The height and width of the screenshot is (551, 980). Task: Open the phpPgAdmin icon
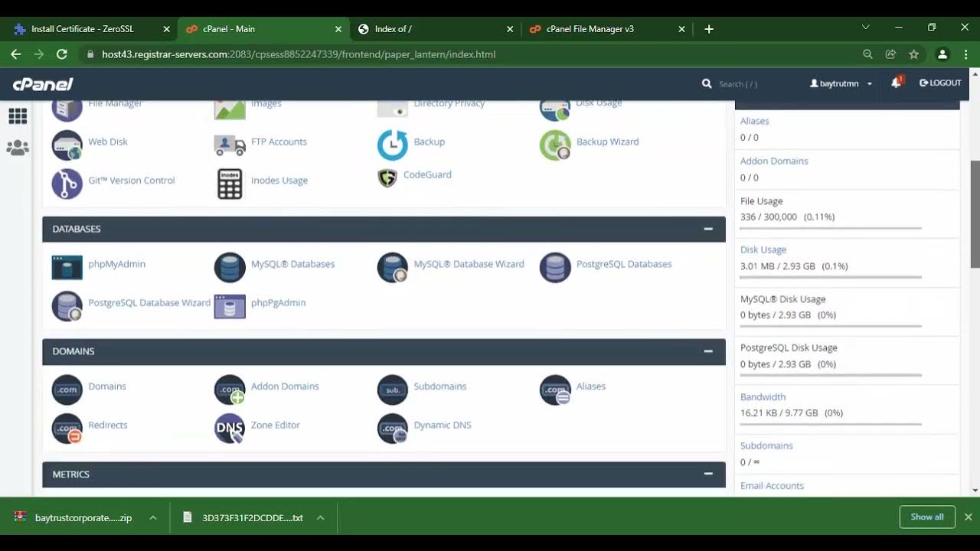point(230,306)
